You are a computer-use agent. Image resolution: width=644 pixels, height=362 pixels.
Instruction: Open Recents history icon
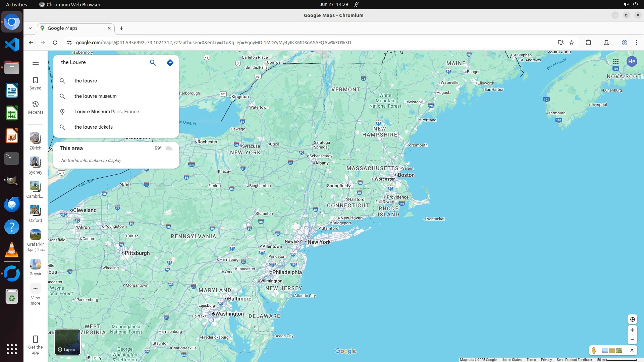point(36,107)
